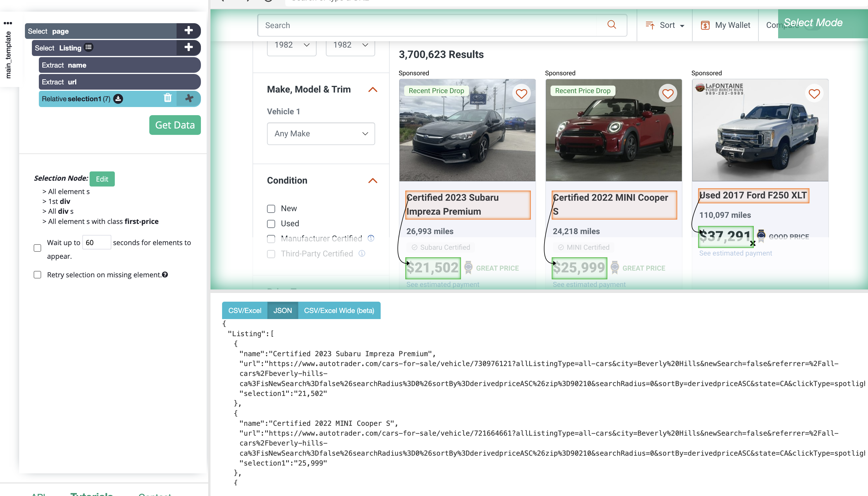Select the $37,291 price

725,236
